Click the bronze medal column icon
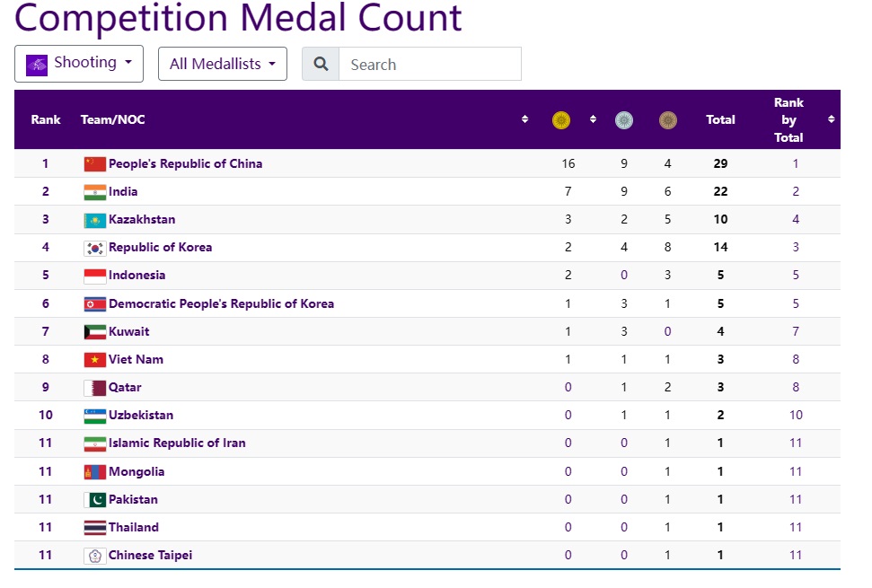872x588 pixels. [x=668, y=120]
